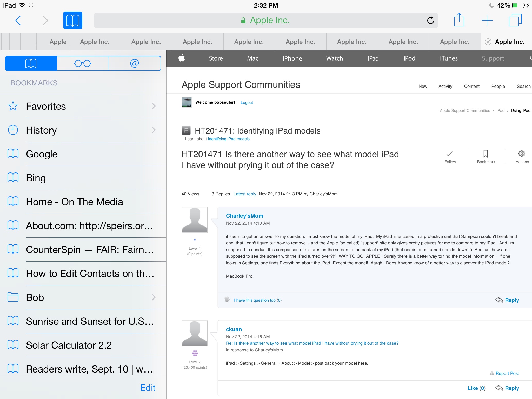The image size is (532, 399).
Task: Open the Actions gear menu
Action: pyautogui.click(x=522, y=157)
